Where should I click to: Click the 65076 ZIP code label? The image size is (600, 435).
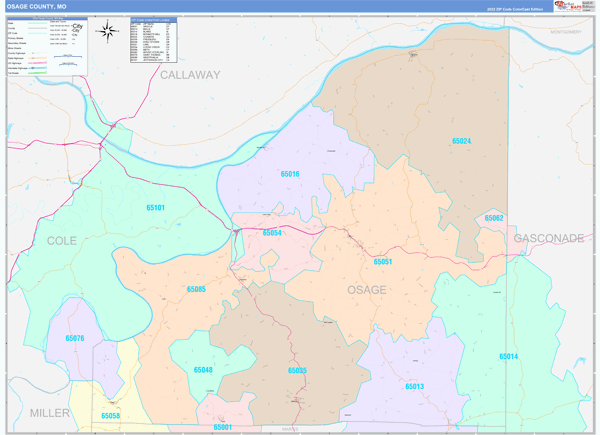coord(76,339)
